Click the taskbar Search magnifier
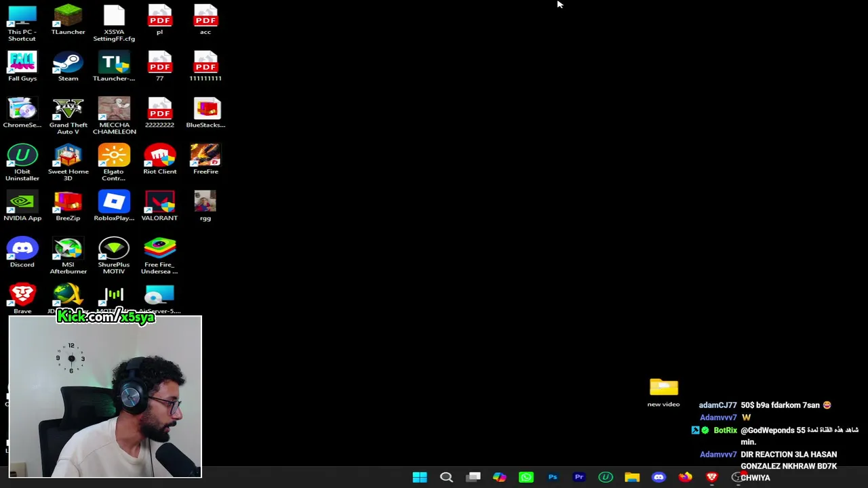Viewport: 868px width, 488px height. (x=446, y=477)
